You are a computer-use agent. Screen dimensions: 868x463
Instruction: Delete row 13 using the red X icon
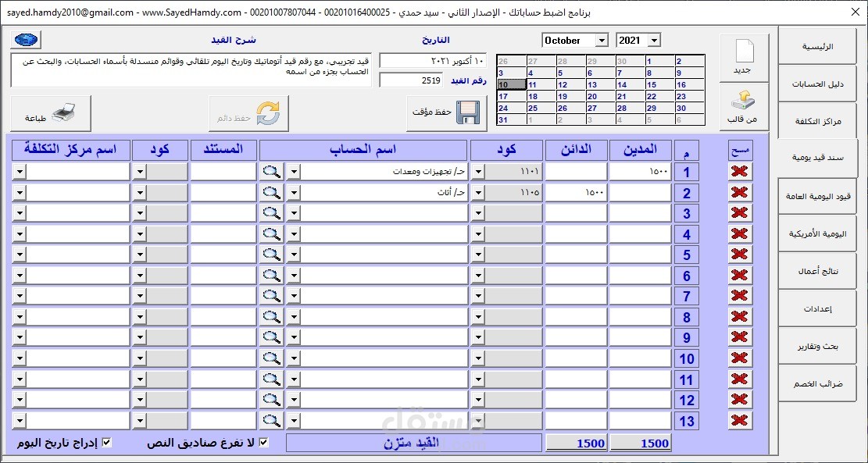(x=738, y=420)
